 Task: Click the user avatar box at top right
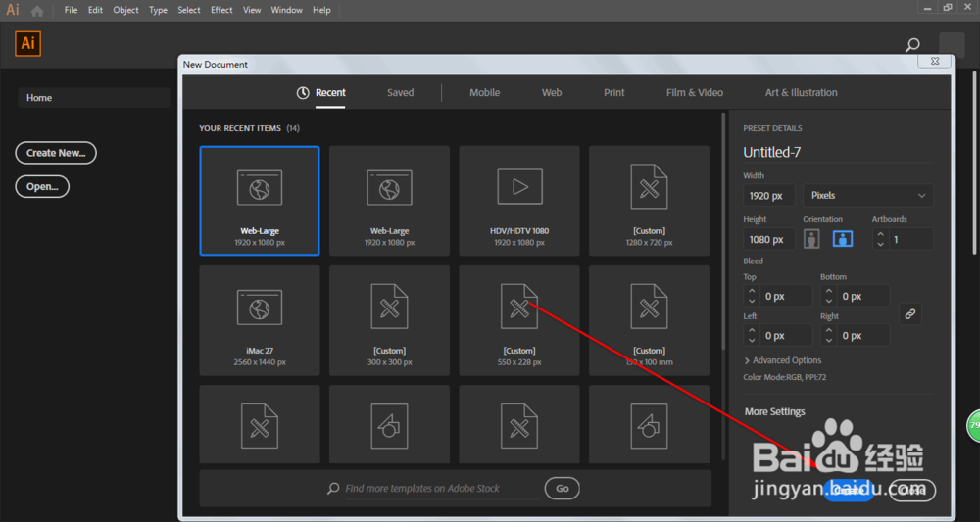click(952, 46)
